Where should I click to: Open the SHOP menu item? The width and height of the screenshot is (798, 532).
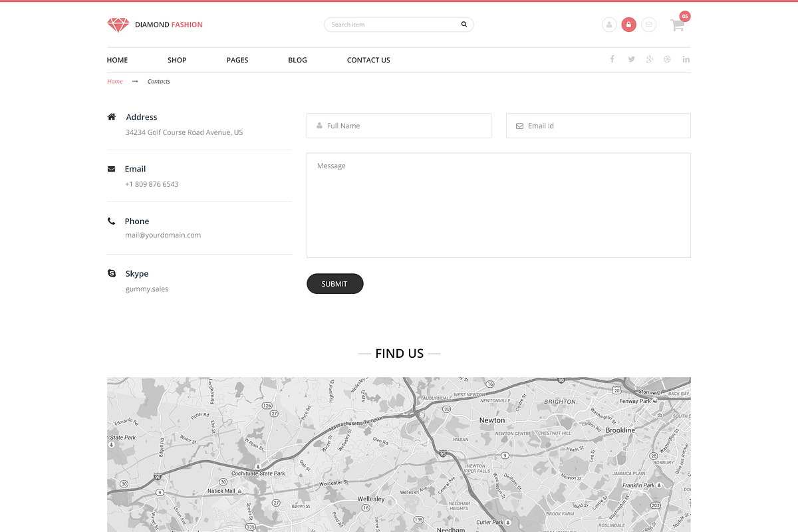[177, 60]
